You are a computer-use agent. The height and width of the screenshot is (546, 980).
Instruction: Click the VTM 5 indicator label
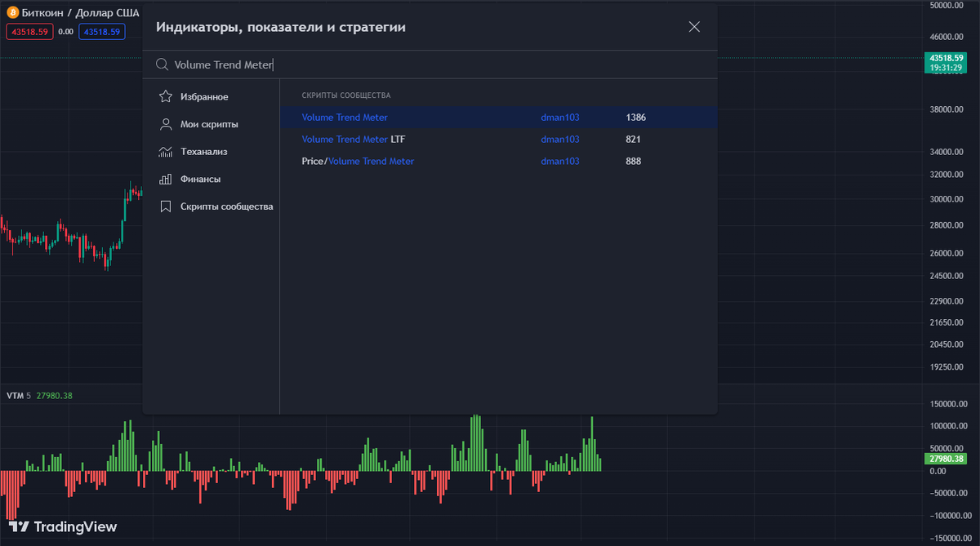pos(18,396)
